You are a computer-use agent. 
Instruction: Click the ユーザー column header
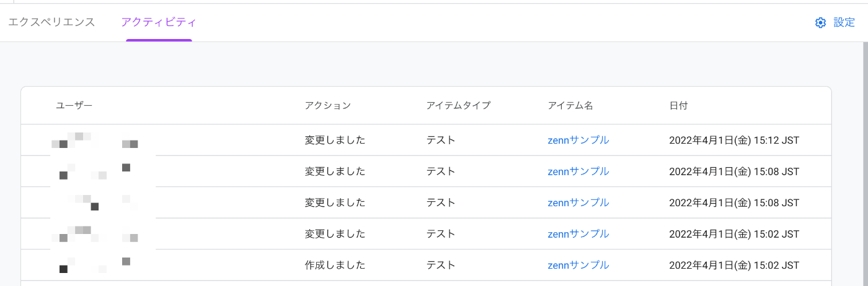point(74,106)
